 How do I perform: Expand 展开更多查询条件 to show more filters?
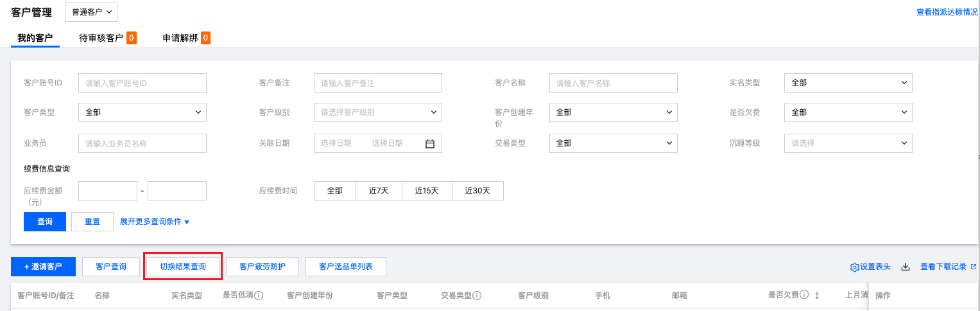(155, 222)
